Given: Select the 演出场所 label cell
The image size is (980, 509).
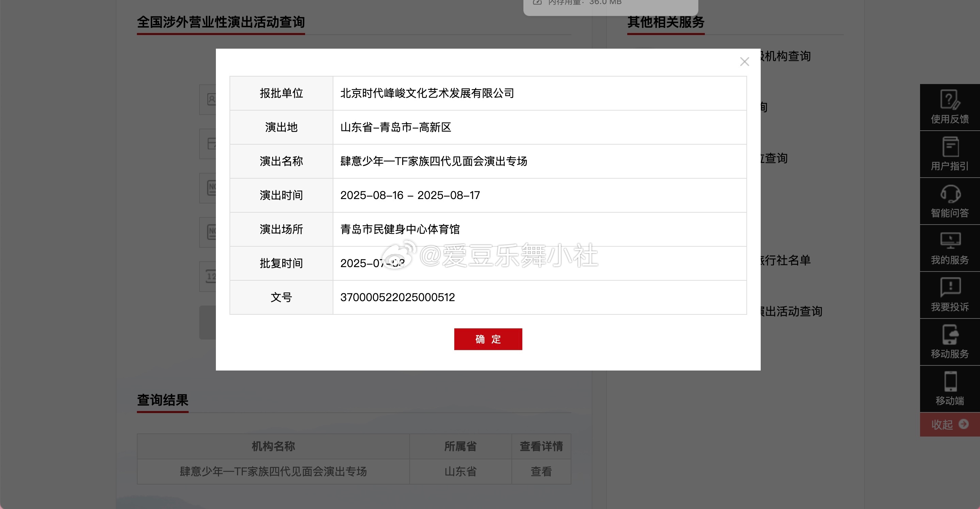Looking at the screenshot, I should (281, 229).
